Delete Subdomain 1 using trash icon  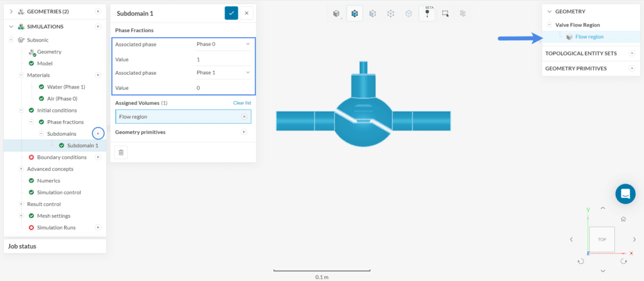121,152
